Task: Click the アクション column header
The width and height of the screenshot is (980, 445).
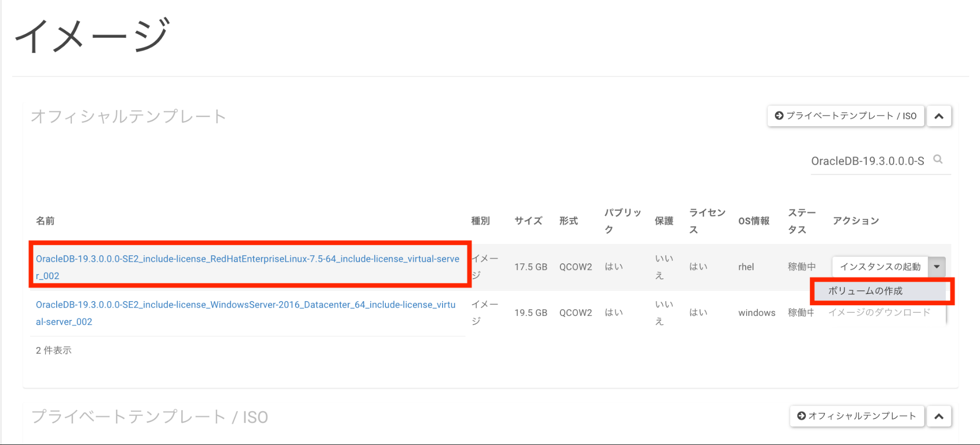Action: pos(856,220)
